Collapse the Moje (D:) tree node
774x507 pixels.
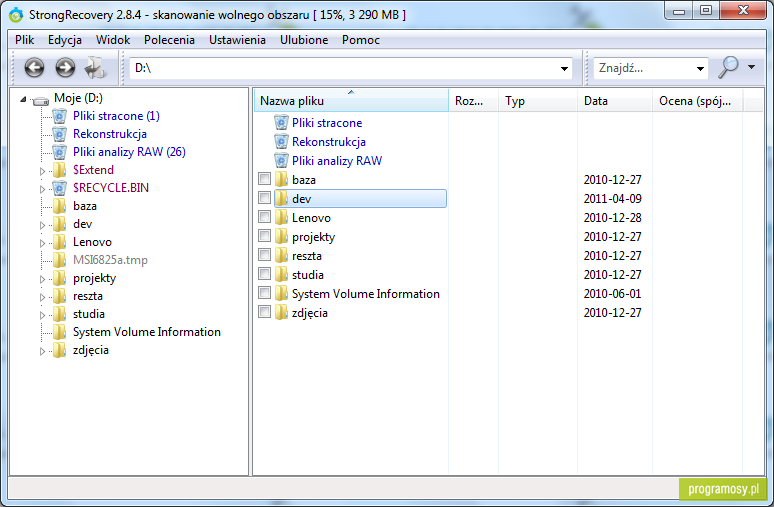pyautogui.click(x=23, y=99)
